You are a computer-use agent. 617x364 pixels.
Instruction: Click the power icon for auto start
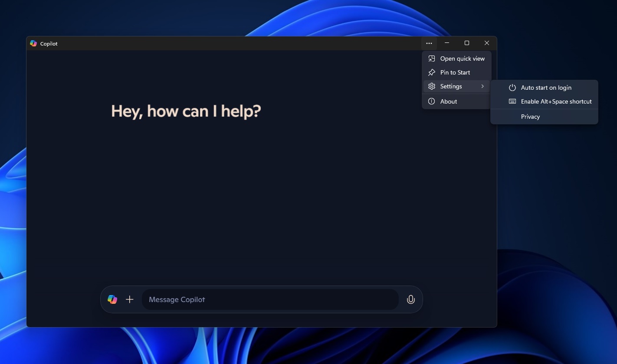[x=512, y=88]
